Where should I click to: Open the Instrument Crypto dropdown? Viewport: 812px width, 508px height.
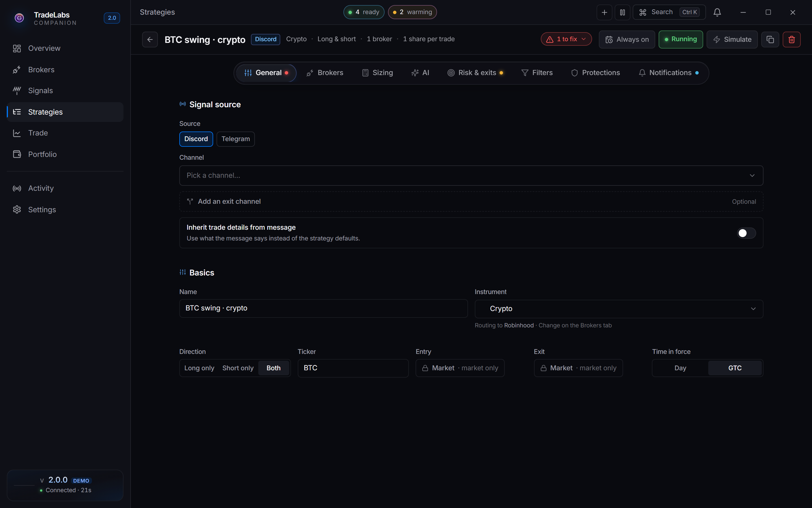click(619, 309)
